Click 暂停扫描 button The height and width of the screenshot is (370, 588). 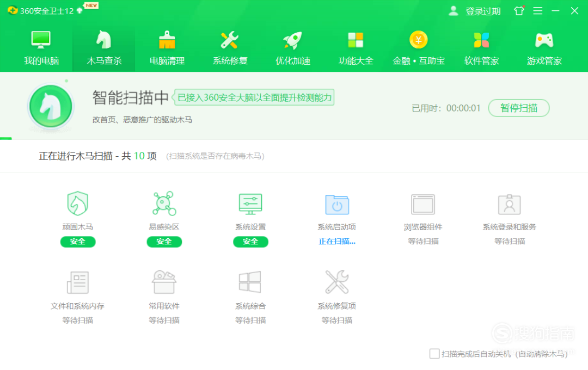(519, 108)
